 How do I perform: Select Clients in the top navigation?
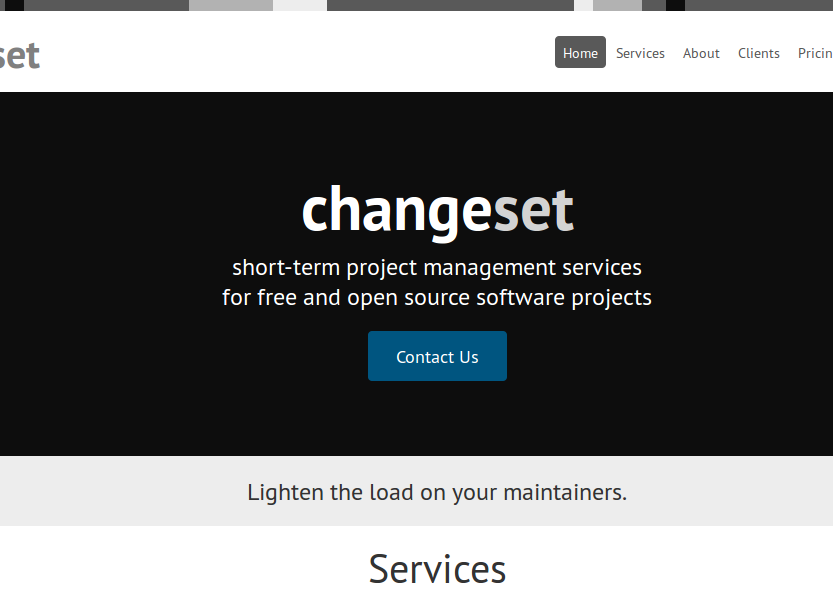point(759,53)
